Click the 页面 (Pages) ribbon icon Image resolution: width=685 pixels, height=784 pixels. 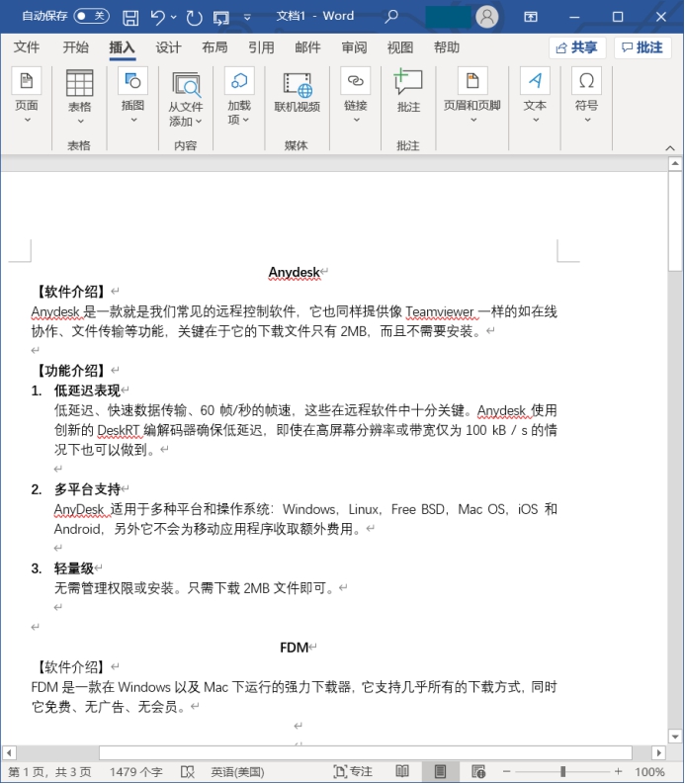click(x=27, y=80)
